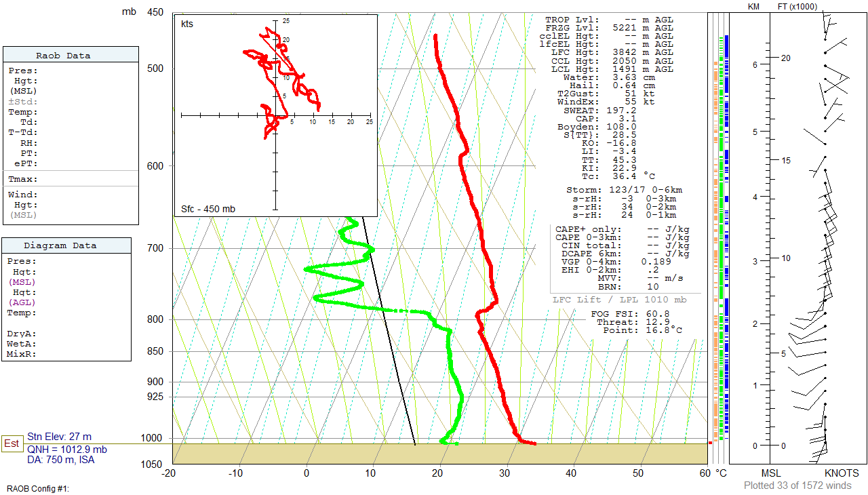The image size is (868, 495).
Task: Click the hodograph center origin
Action: (275, 115)
